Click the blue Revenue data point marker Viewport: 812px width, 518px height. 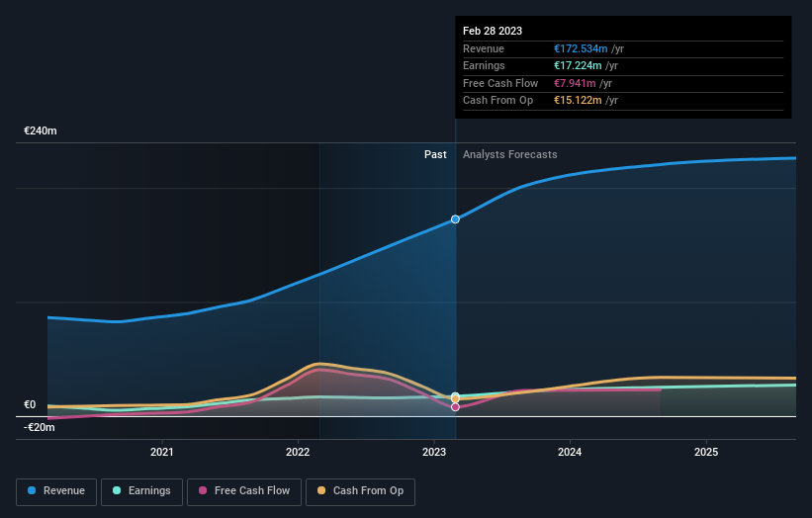pyautogui.click(x=455, y=219)
